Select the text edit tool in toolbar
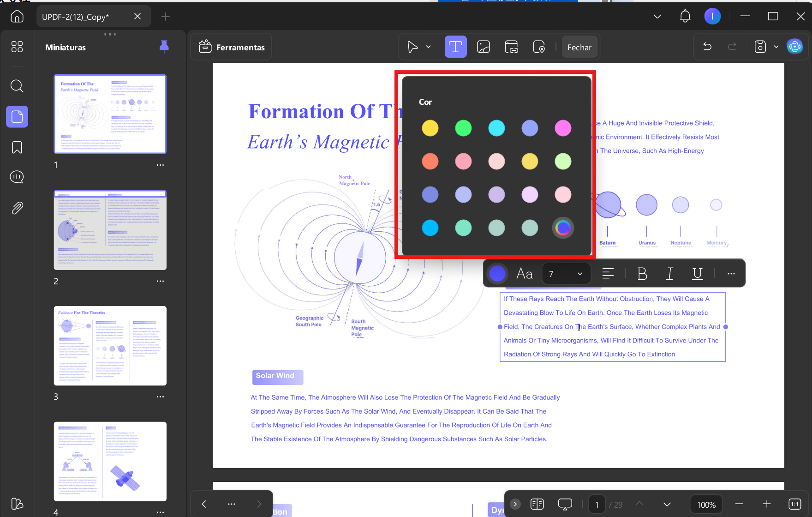The height and width of the screenshot is (517, 812). point(455,47)
